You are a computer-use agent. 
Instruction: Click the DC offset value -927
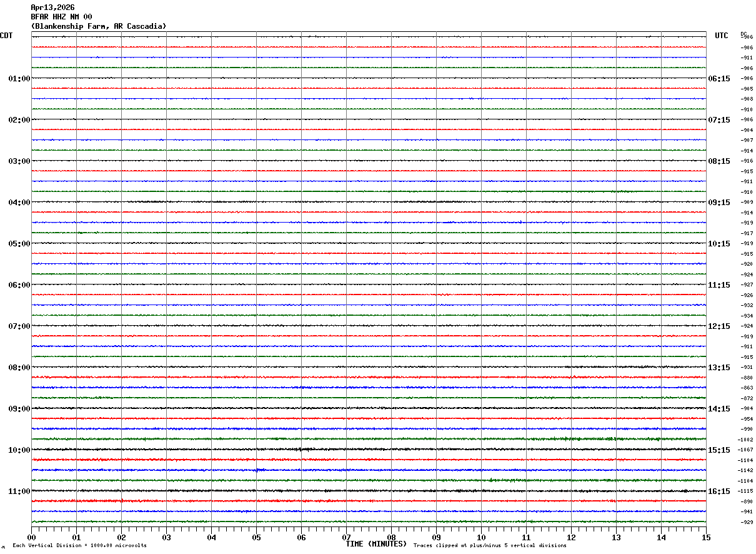(747, 285)
